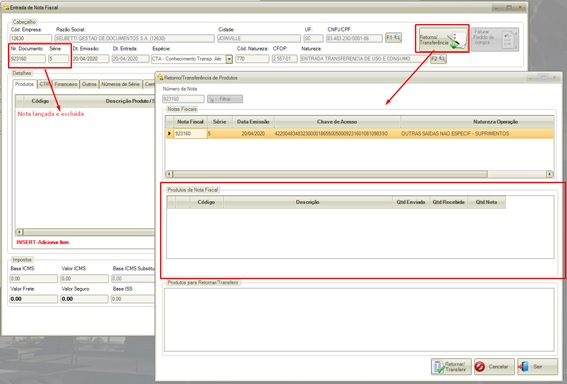Select the Produtos tab
This screenshot has height=384, width=567.
[25, 84]
